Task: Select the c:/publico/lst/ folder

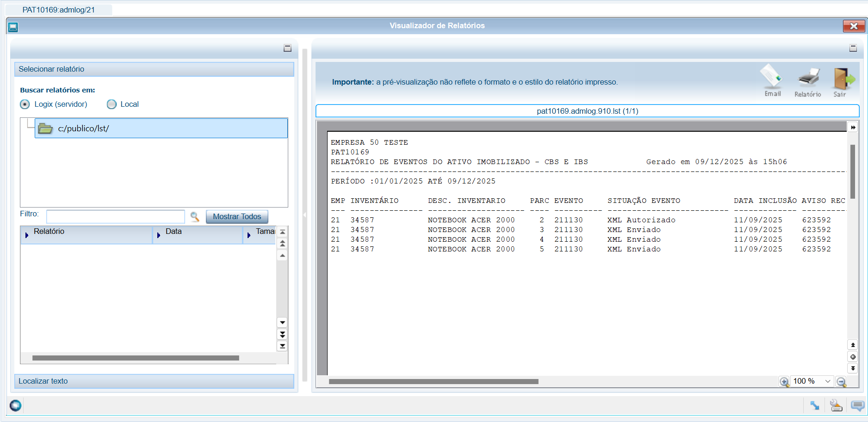Action: 161,128
